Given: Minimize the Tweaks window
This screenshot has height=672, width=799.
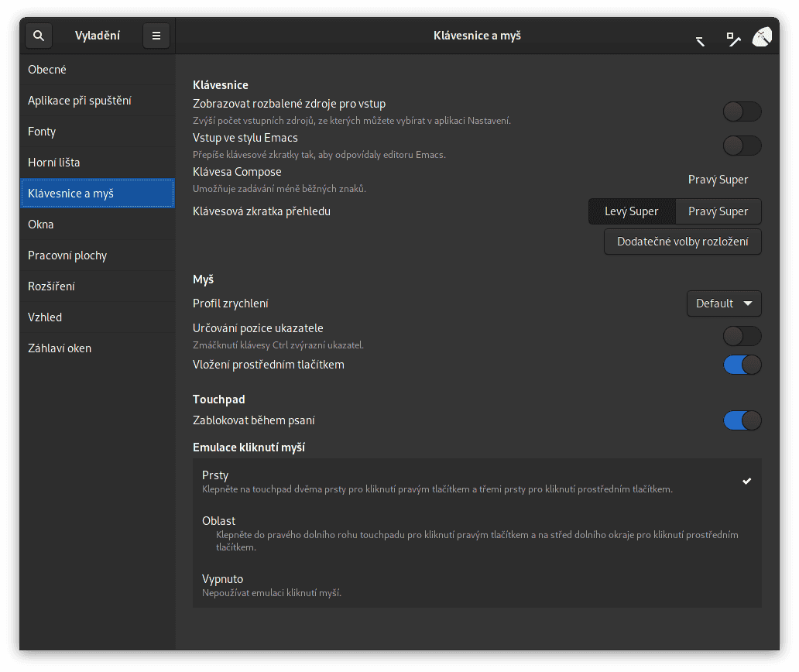Looking at the screenshot, I should 701,39.
